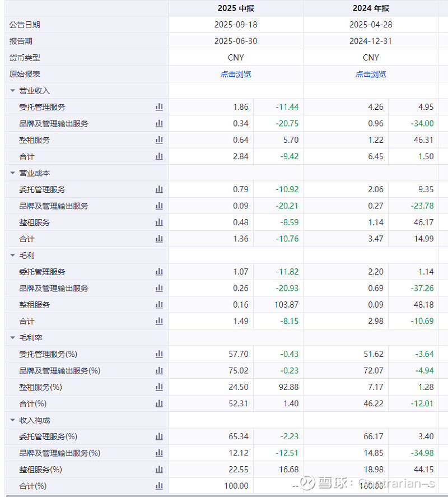Viewport: 448px width, 497px height.
Task: Show chart for 品牌及管理输出服务(%) under 毛利率
Action: (x=159, y=370)
